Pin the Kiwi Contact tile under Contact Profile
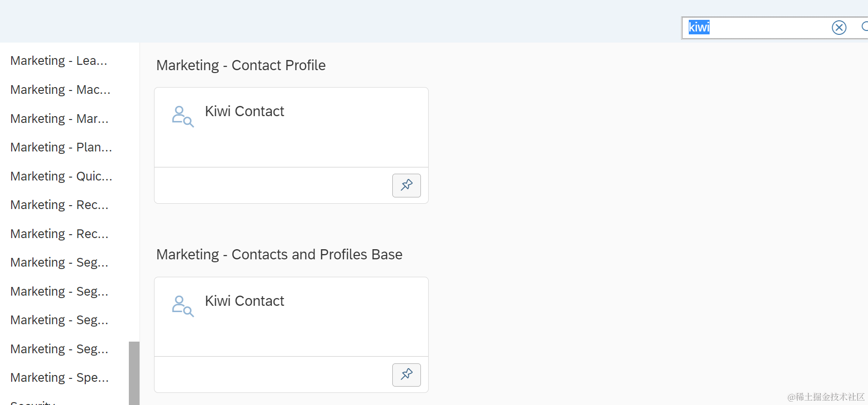Viewport: 868px width, 405px height. pos(406,185)
